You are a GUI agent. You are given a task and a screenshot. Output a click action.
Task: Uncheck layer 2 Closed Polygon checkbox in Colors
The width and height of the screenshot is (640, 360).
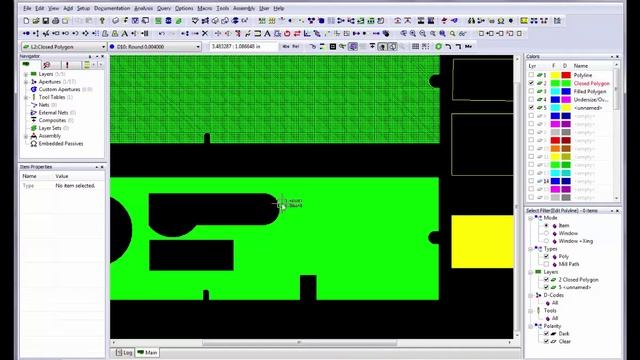[x=531, y=83]
